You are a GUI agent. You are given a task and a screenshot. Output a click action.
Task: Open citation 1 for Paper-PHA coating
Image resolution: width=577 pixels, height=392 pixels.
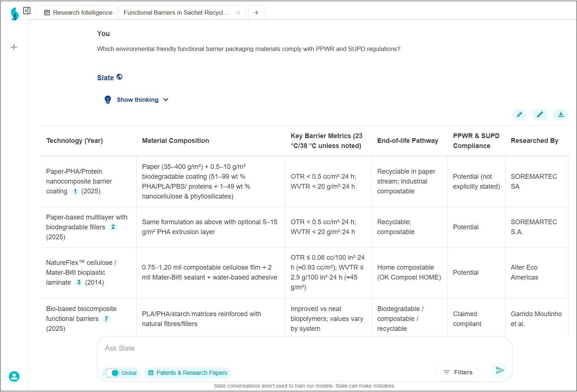point(75,191)
